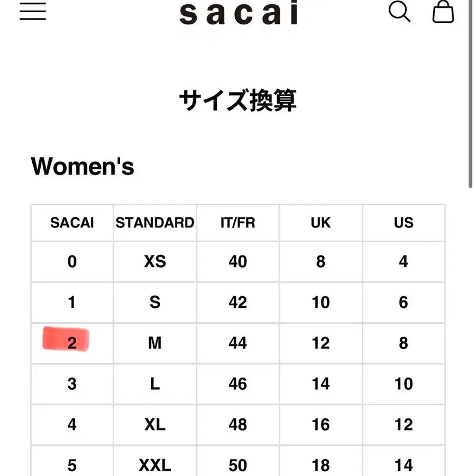
Task: Select the M standard size cell
Action: [155, 343]
